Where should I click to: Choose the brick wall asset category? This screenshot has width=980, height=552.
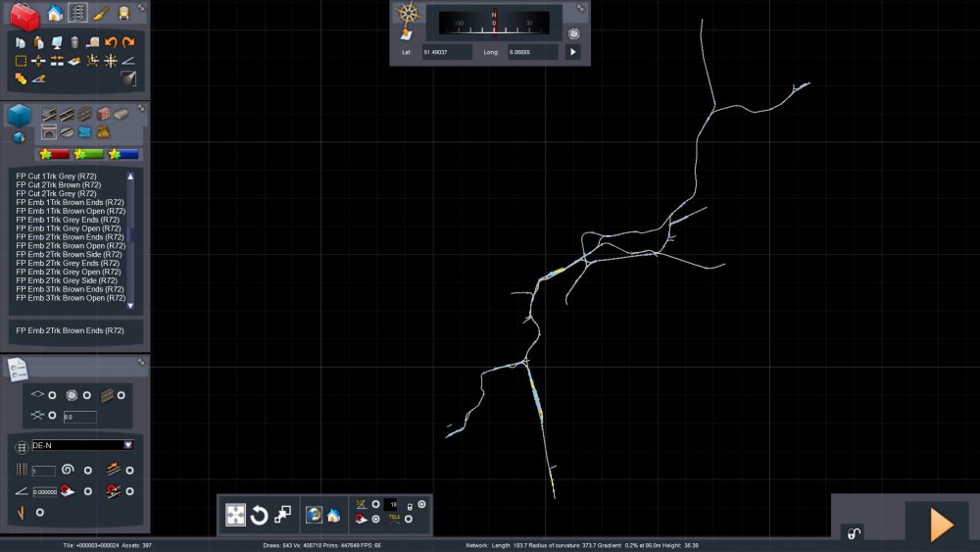(x=103, y=114)
